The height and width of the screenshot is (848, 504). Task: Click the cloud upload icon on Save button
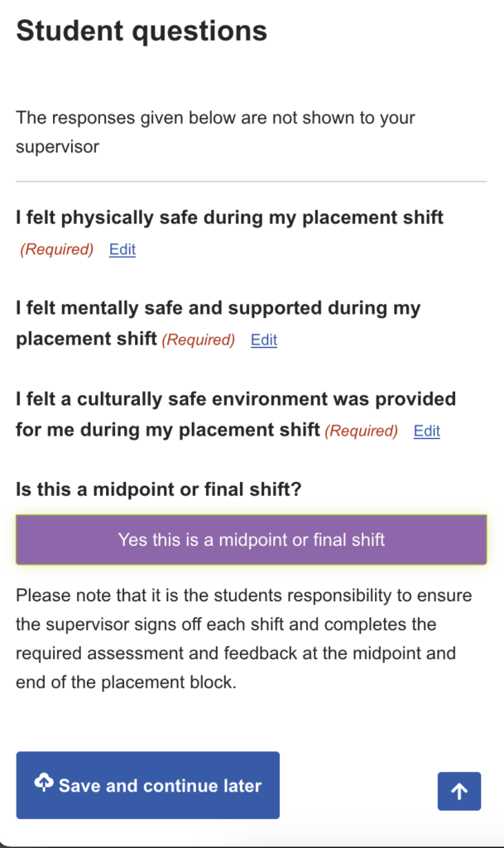[x=44, y=781]
